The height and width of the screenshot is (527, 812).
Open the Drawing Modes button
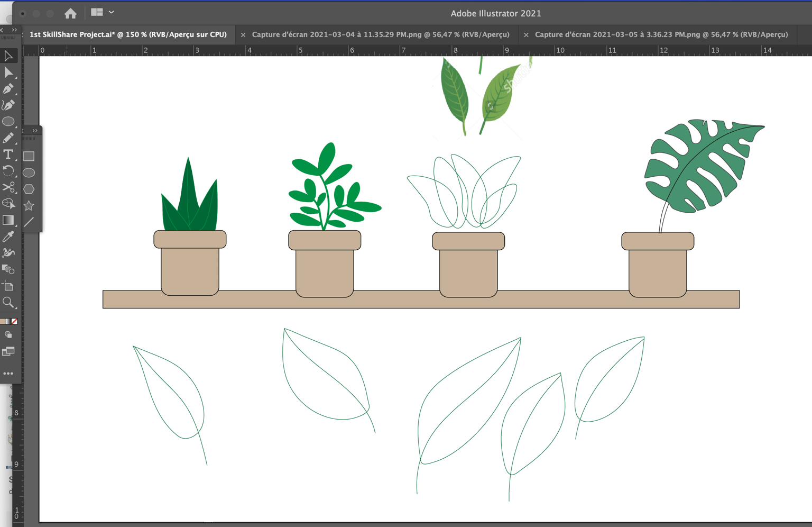tap(8, 335)
